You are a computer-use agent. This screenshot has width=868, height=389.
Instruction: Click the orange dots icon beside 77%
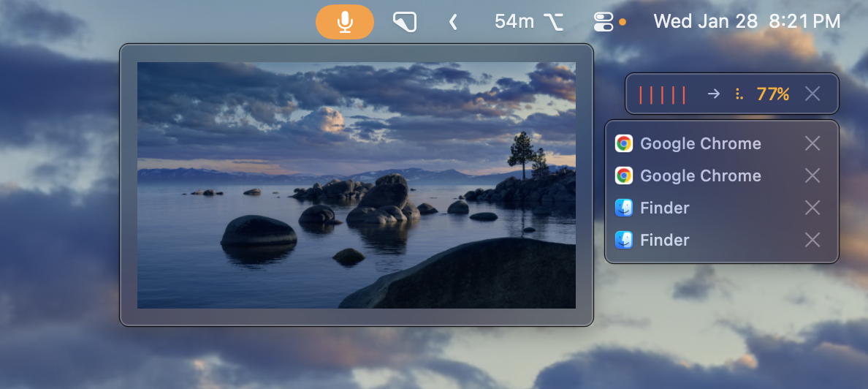pos(739,94)
